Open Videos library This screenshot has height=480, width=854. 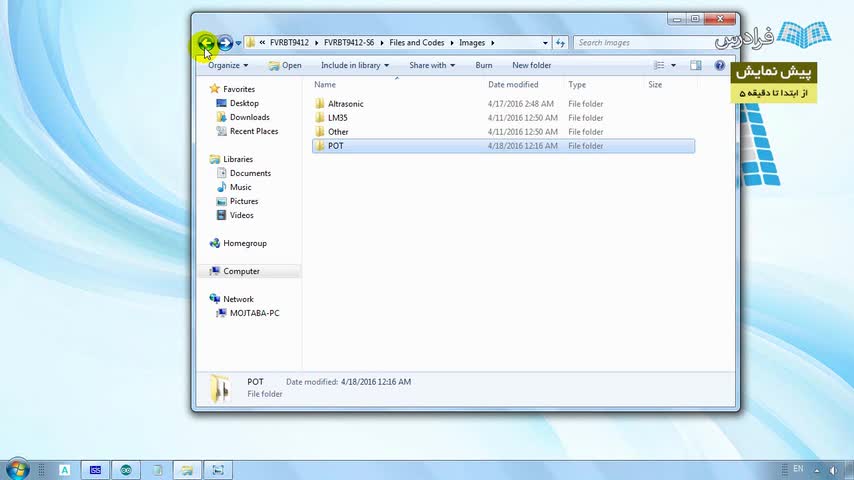pos(241,216)
